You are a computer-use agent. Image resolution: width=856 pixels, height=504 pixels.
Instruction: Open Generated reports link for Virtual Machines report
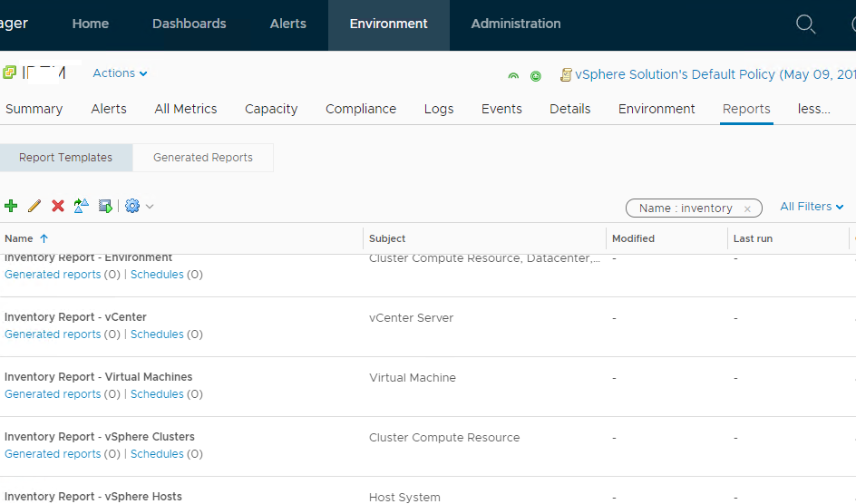pyautogui.click(x=53, y=394)
